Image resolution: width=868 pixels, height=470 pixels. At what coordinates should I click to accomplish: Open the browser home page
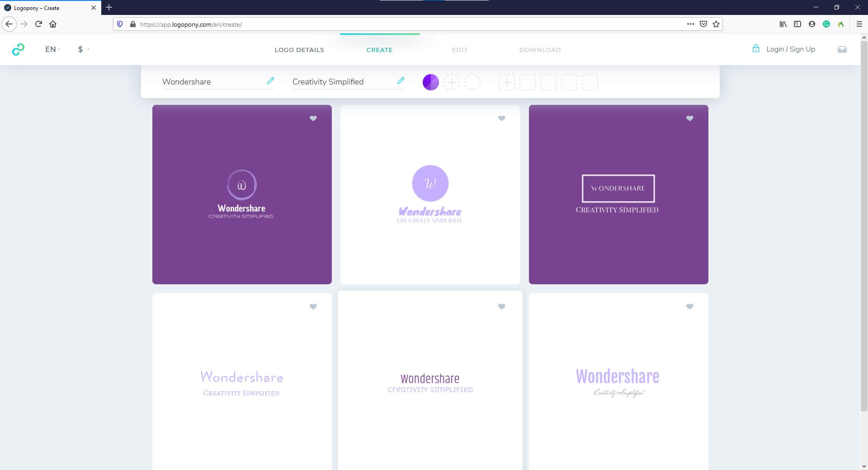click(x=53, y=24)
